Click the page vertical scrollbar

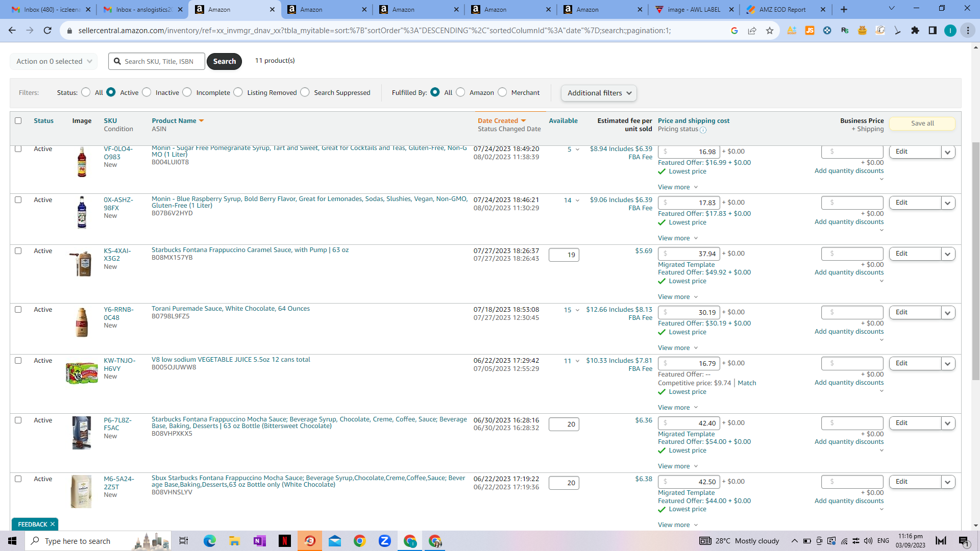tap(975, 260)
